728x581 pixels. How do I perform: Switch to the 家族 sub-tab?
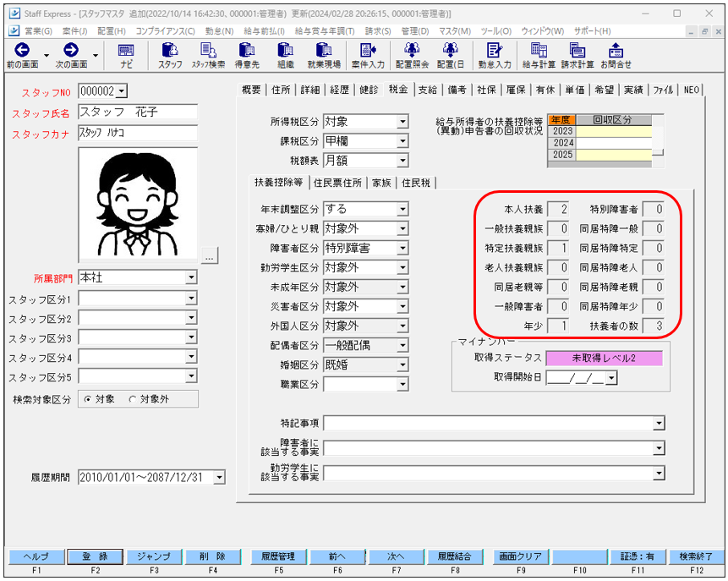click(381, 183)
